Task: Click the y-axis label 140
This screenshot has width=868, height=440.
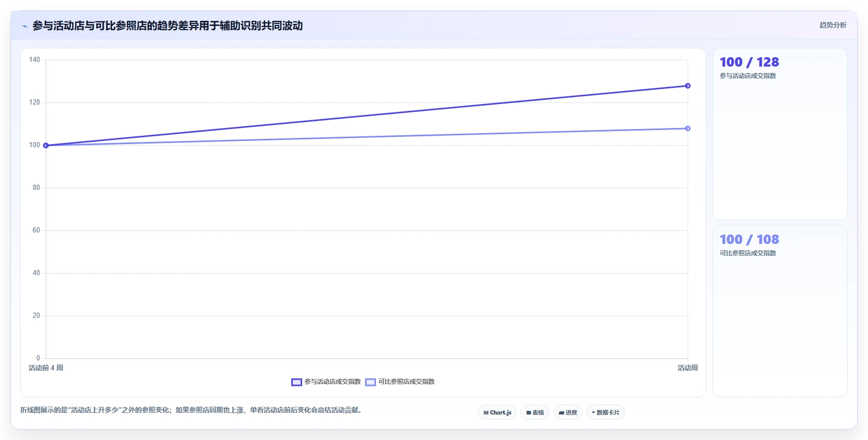Action: pos(34,60)
